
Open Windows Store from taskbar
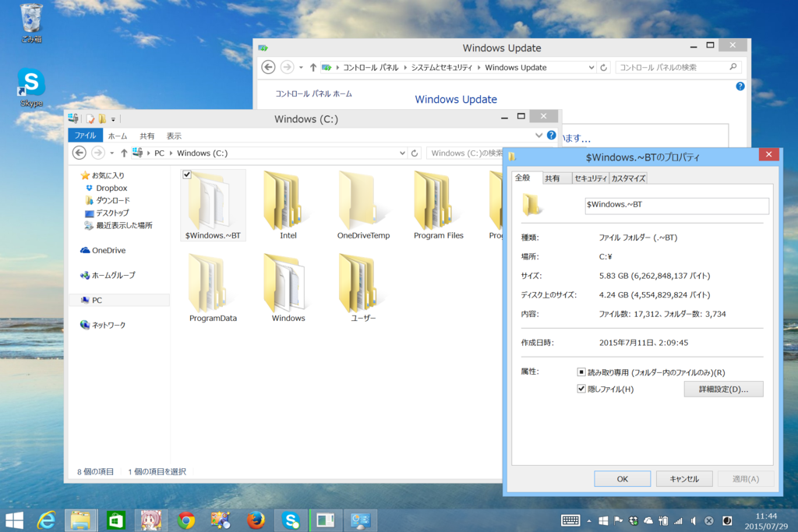click(x=115, y=520)
